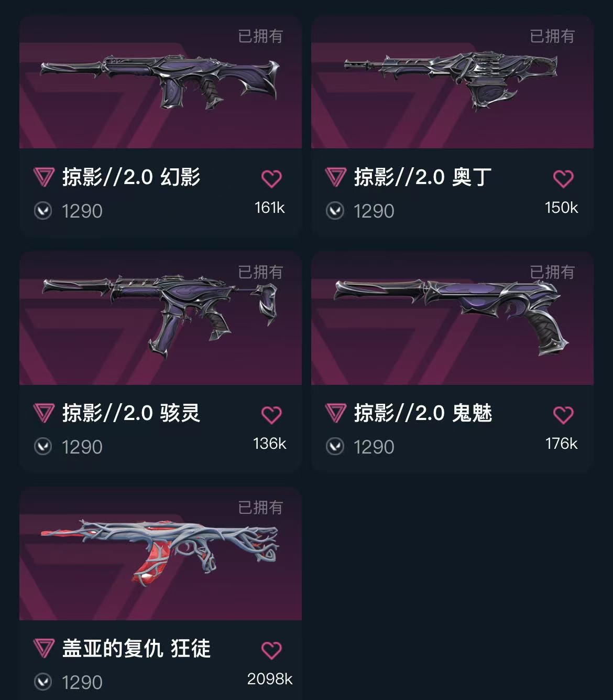The height and width of the screenshot is (700, 613).
Task: Select the triangle rarity icon beside 骇灵
Action: pyautogui.click(x=44, y=413)
